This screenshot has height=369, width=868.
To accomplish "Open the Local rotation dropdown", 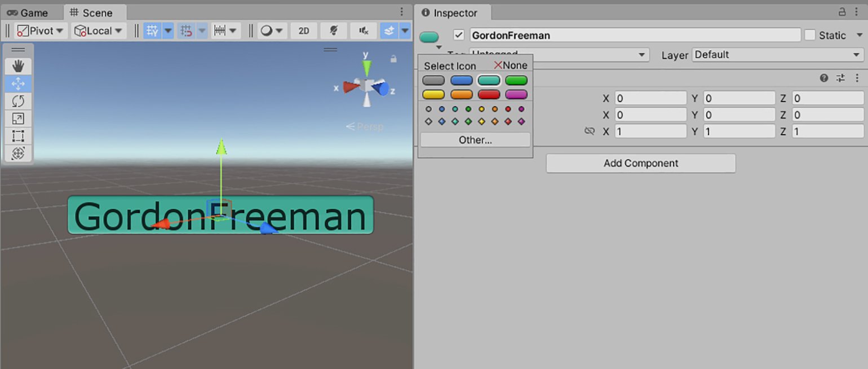I will (x=100, y=30).
